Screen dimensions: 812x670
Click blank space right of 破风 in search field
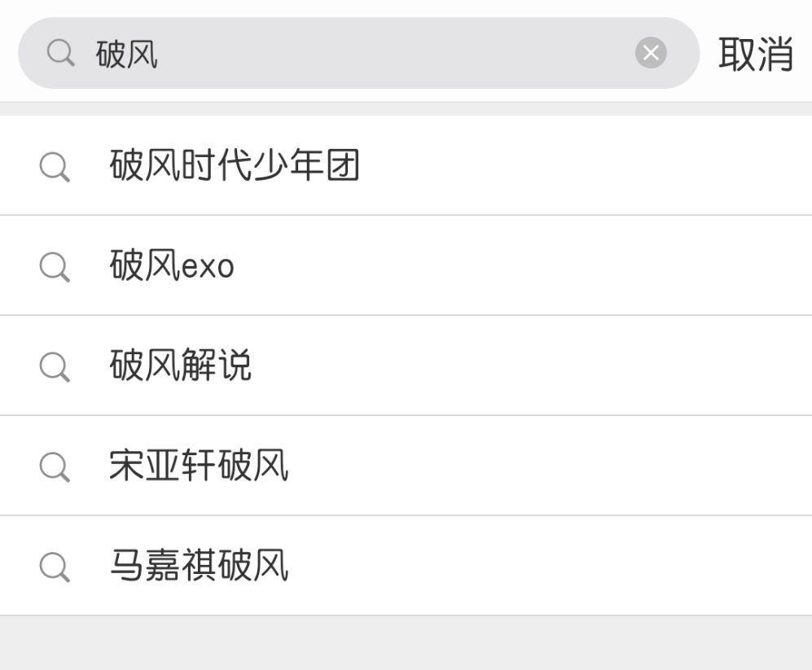391,54
